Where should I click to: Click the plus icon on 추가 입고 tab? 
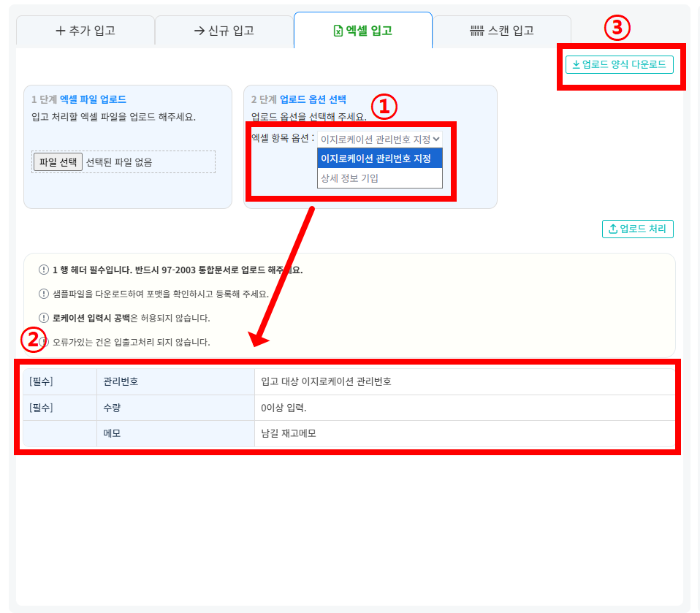click(x=60, y=31)
